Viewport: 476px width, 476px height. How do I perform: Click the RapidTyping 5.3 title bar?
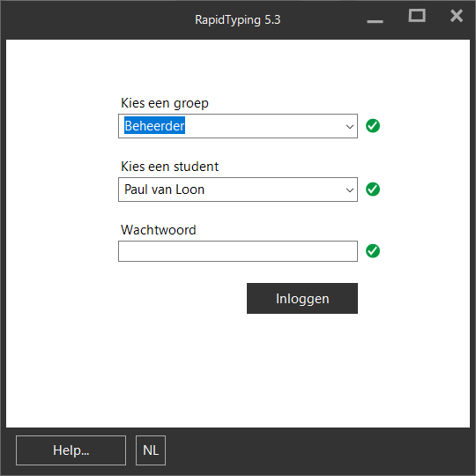point(238,19)
